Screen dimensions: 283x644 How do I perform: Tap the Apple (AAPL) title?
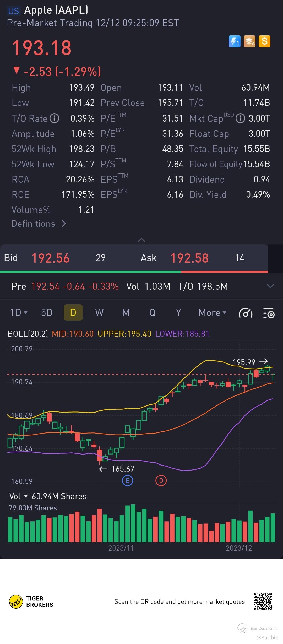56,10
